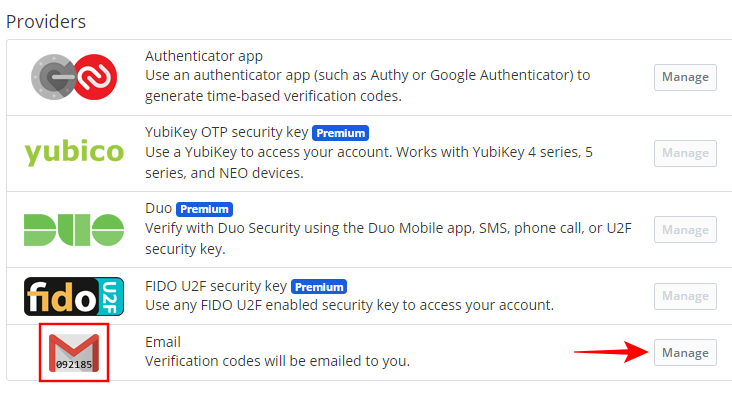
Task: Click Premium badge beside Duo title
Action: [x=204, y=210]
